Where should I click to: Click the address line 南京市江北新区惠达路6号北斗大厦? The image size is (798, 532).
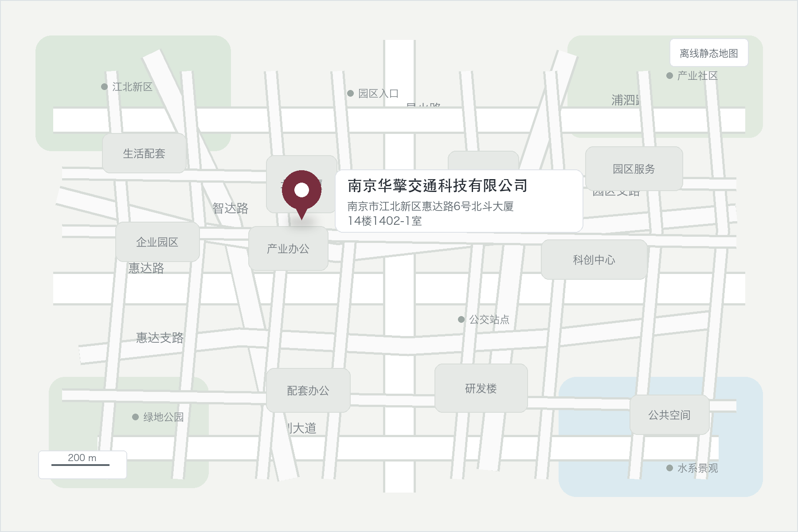coord(430,206)
